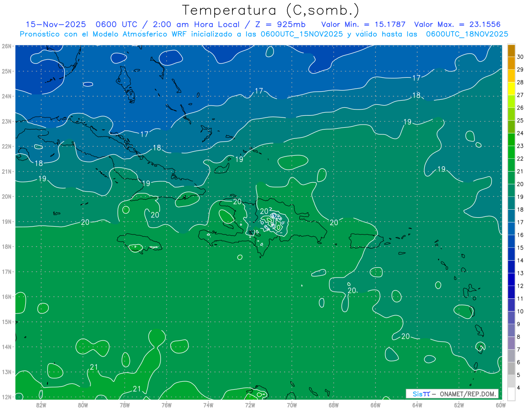Click the '16N' latitude axis label
The width and height of the screenshot is (532, 411).
[7, 297]
